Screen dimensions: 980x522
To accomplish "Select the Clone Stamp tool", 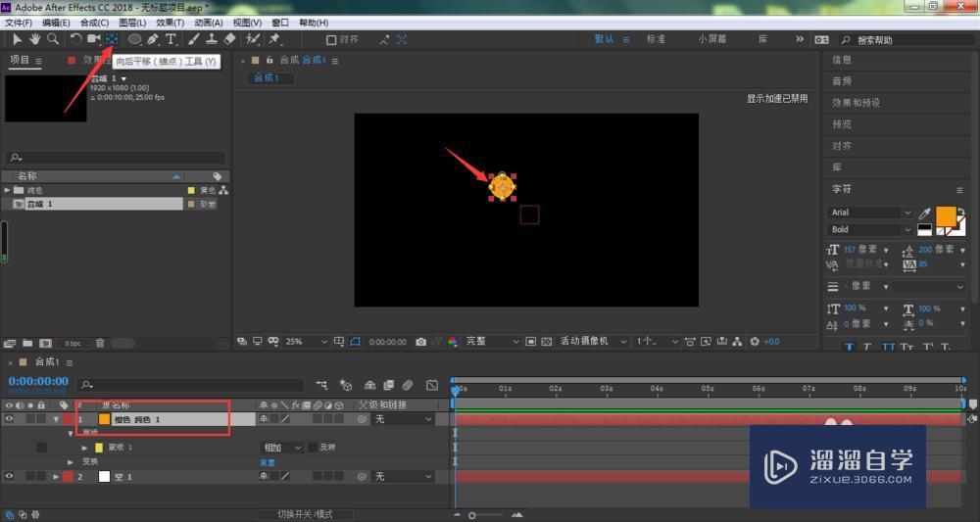I will [212, 39].
